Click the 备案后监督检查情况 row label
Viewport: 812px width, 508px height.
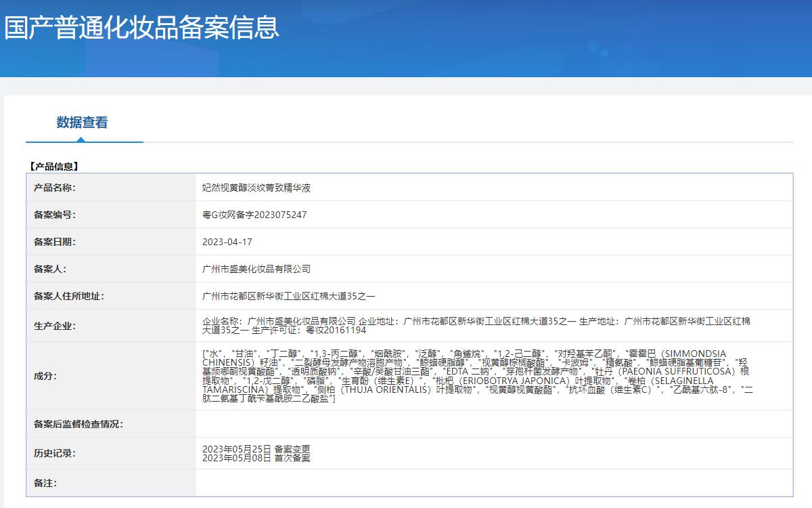pos(78,424)
